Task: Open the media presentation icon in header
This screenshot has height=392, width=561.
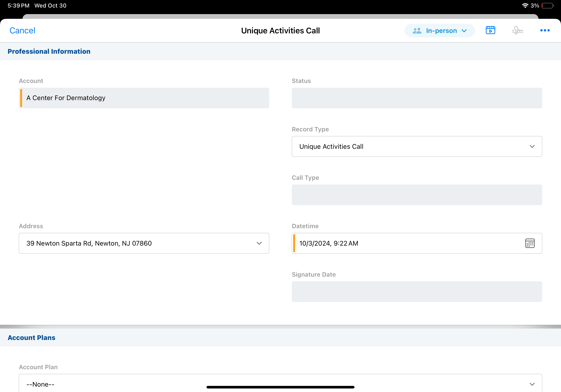Action: pos(490,30)
